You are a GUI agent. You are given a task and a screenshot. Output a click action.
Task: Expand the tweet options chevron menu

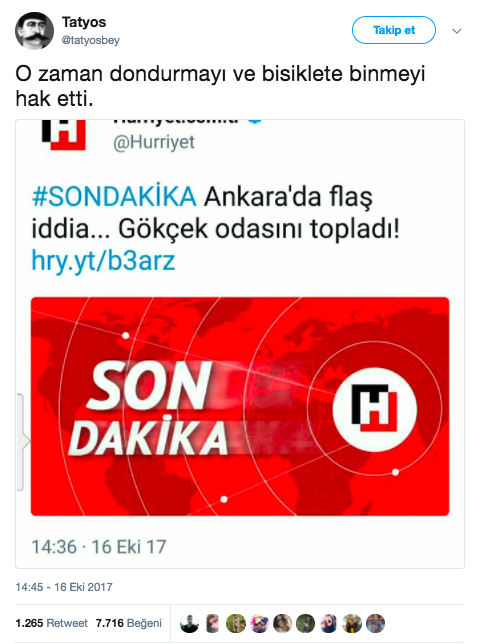(x=457, y=31)
